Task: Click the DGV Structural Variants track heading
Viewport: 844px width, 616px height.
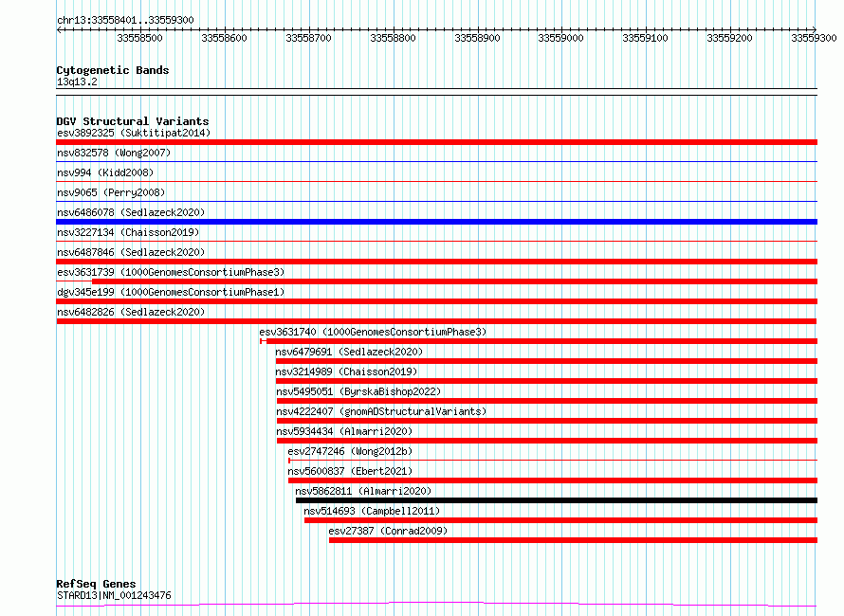Action: click(x=133, y=121)
